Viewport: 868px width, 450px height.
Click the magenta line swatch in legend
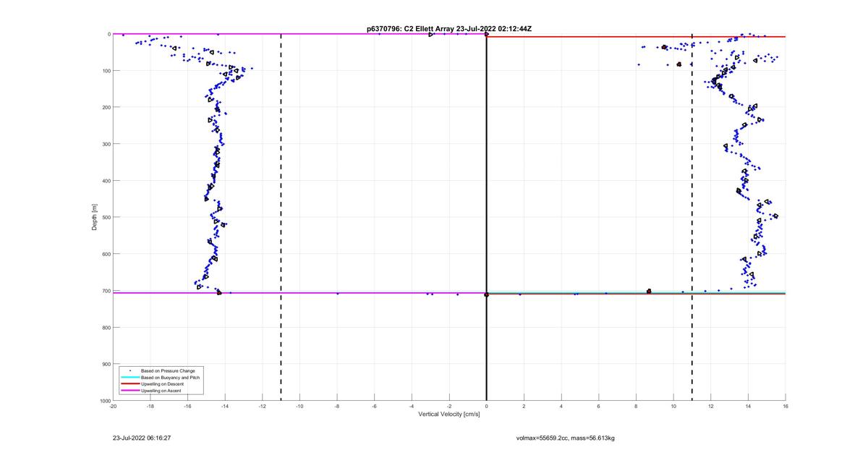[x=129, y=391]
